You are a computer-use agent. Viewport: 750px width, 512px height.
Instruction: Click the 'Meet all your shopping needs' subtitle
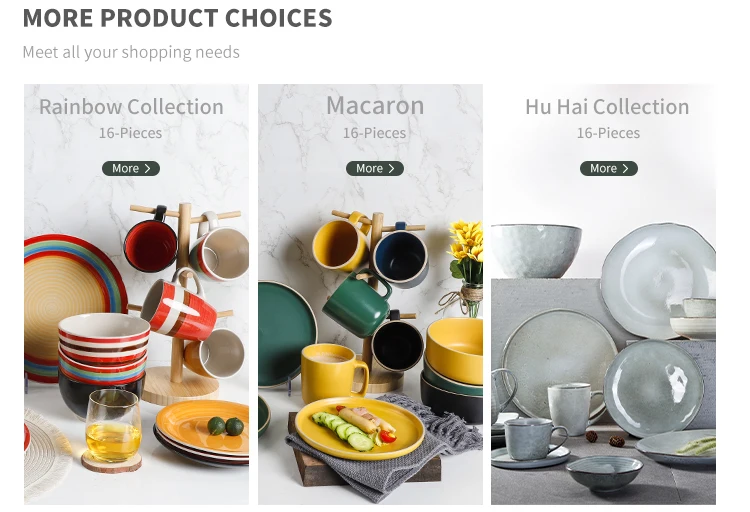131,52
